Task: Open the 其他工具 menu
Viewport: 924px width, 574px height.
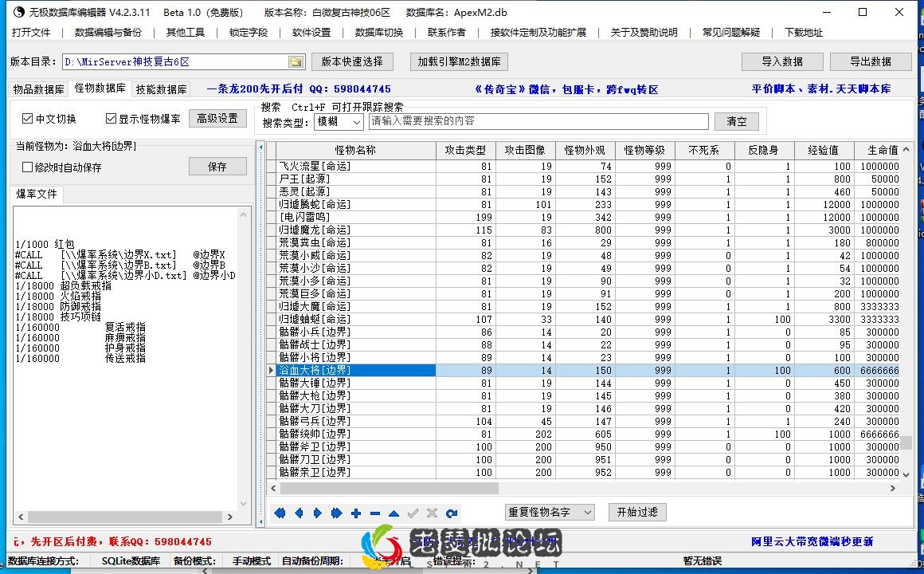Action: point(185,33)
